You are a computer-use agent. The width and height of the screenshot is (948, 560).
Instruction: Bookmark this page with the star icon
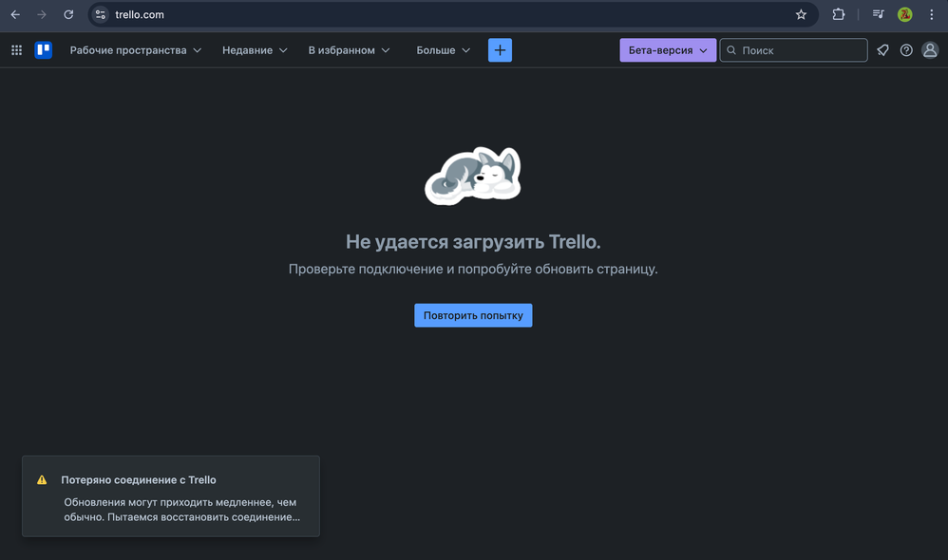[801, 14]
